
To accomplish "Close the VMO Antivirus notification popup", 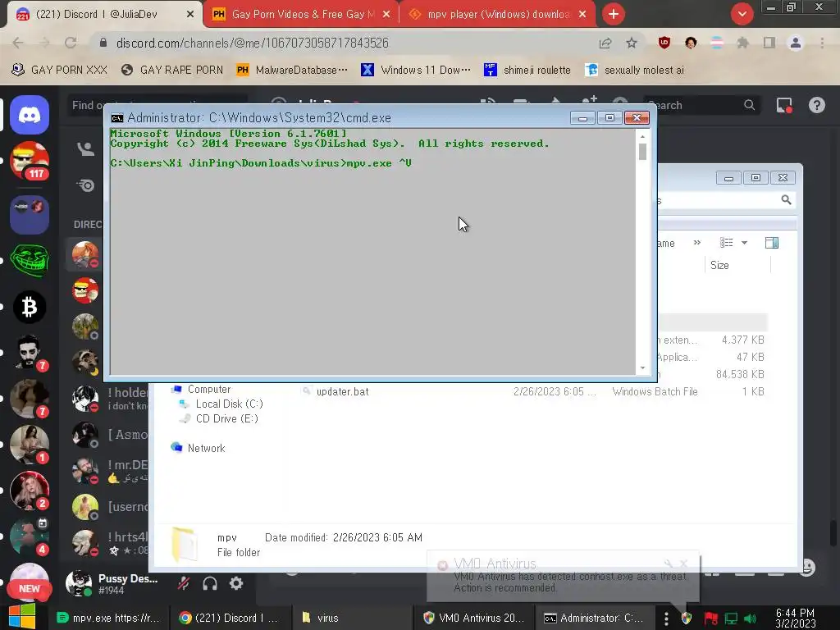I will click(x=683, y=564).
